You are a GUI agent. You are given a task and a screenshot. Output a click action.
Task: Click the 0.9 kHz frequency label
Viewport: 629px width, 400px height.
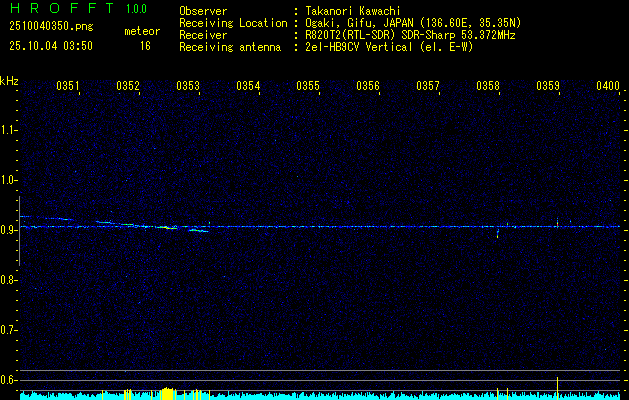[x=8, y=230]
